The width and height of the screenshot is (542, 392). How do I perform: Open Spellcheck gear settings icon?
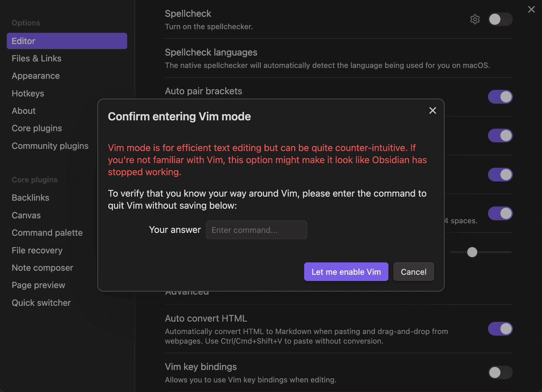[x=475, y=19]
